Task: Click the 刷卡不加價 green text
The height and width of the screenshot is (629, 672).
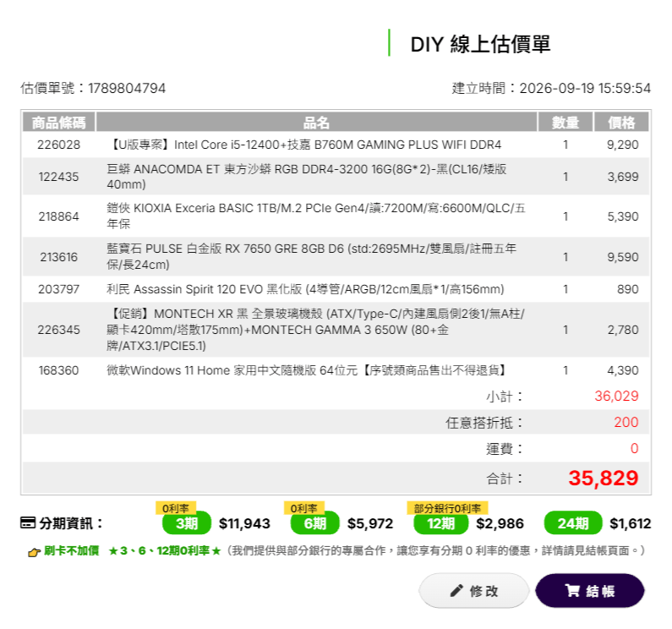Action: point(72,550)
